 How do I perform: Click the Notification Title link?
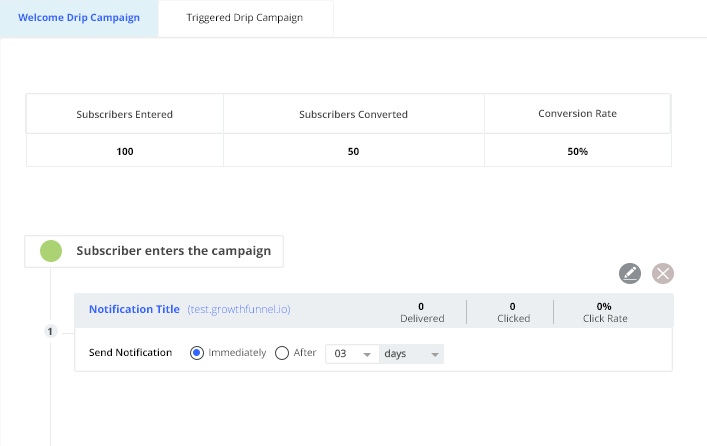pyautogui.click(x=134, y=310)
